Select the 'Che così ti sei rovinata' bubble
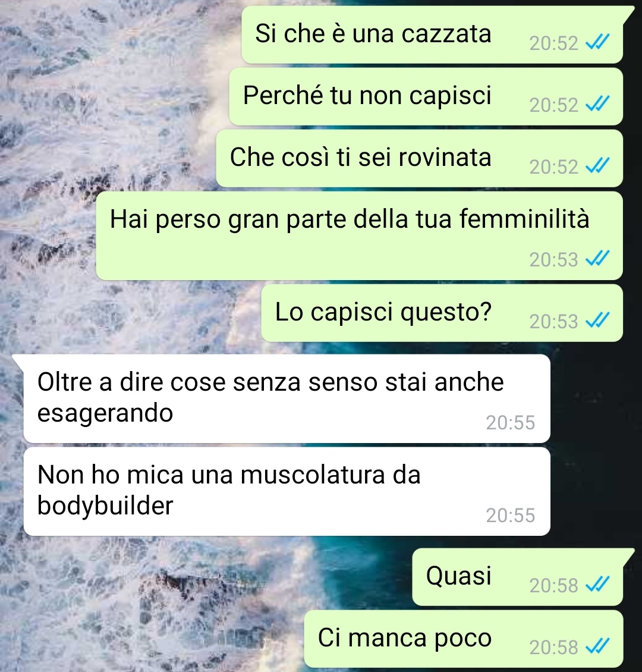The width and height of the screenshot is (642, 672). (419, 158)
